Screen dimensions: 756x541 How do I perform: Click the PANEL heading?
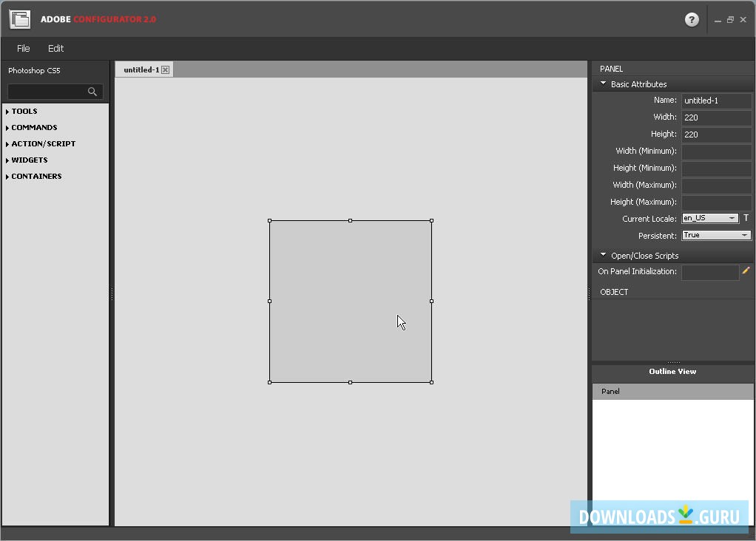(x=611, y=69)
